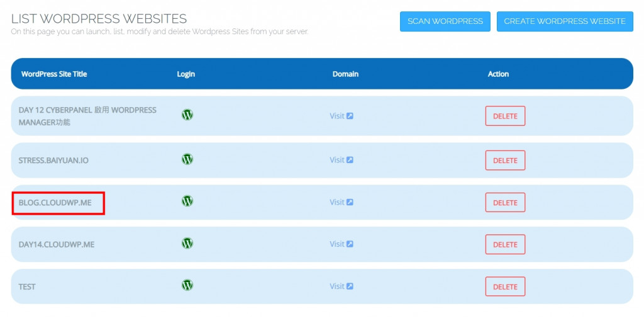Viewport: 644px width, 318px height.
Task: Click Create WordPress Website button
Action: [565, 21]
